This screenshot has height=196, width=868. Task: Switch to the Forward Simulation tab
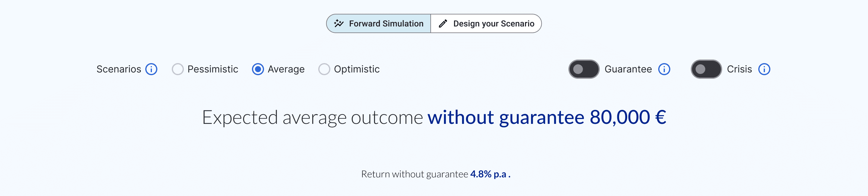(x=379, y=23)
